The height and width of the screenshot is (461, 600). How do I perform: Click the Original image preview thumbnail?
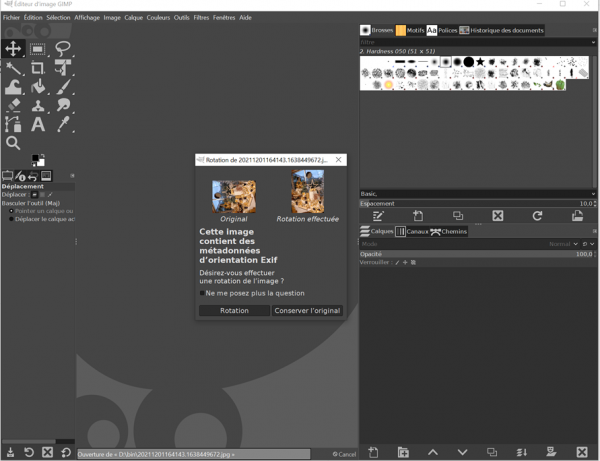point(234,197)
